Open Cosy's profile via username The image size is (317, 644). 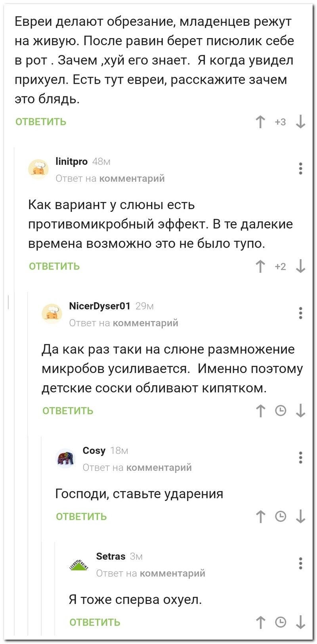click(x=94, y=450)
